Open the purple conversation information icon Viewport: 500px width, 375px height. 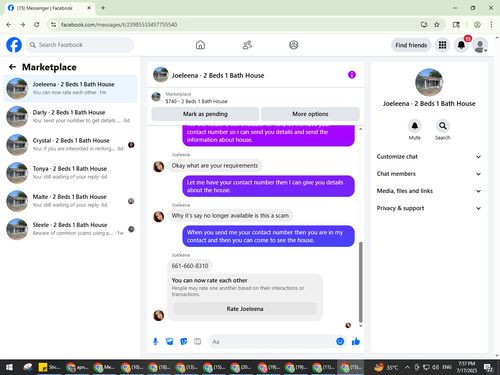point(352,75)
